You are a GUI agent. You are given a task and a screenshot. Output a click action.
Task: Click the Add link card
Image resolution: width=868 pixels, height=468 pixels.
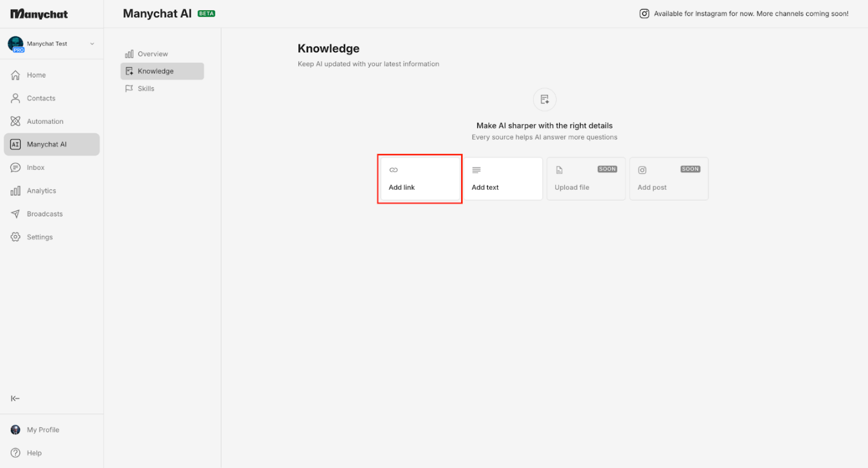(420, 179)
